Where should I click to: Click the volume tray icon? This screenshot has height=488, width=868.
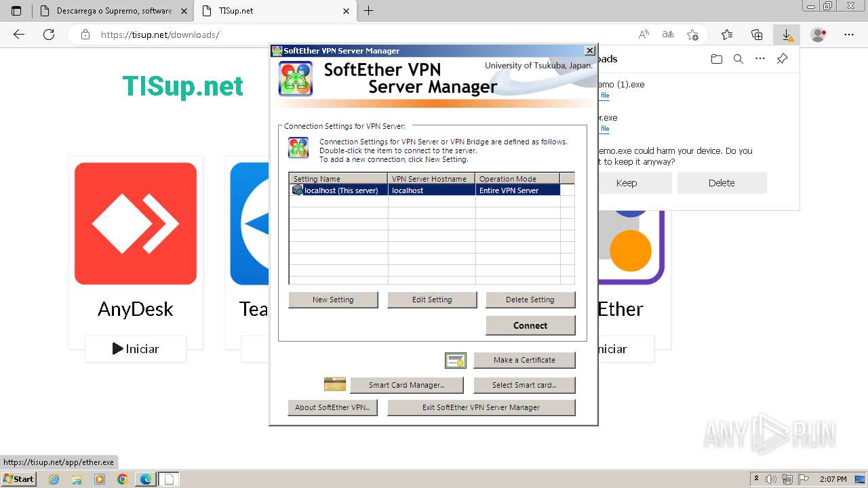pyautogui.click(x=771, y=479)
